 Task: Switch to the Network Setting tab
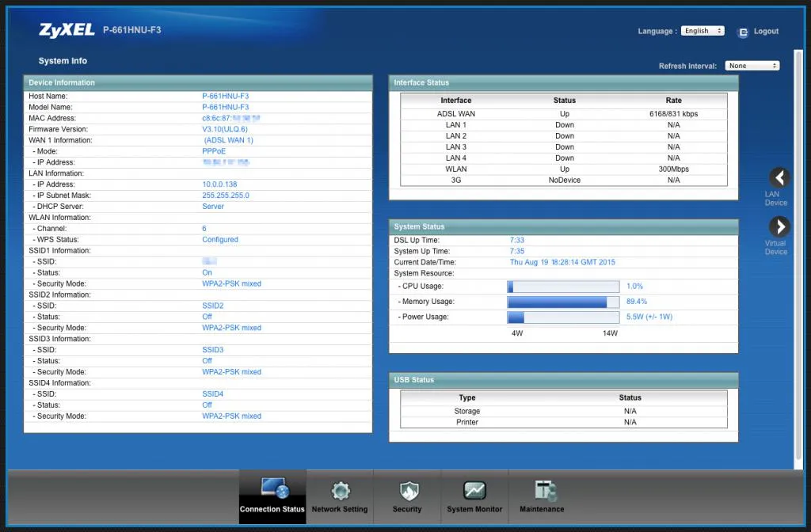pyautogui.click(x=340, y=496)
